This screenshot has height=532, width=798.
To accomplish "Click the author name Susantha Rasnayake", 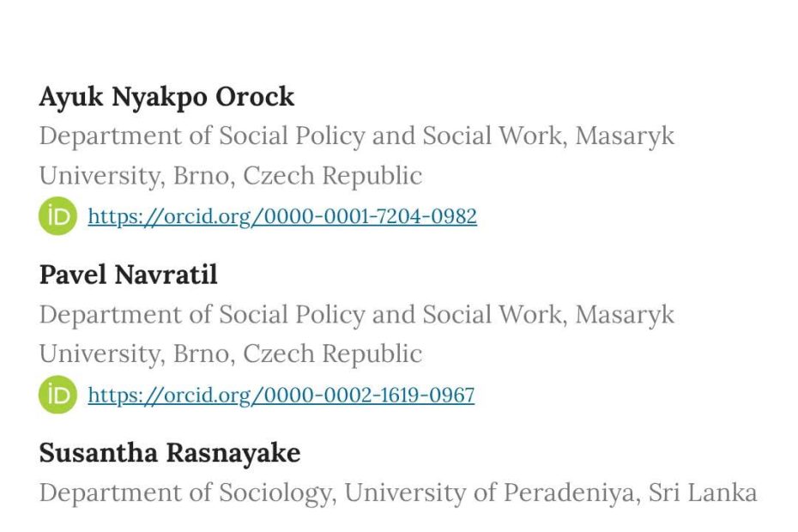I will click(170, 452).
